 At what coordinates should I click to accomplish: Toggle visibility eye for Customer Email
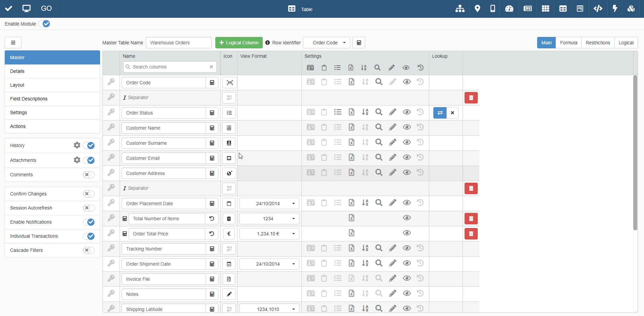tap(406, 157)
